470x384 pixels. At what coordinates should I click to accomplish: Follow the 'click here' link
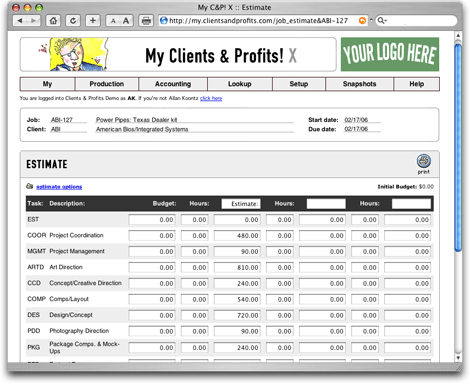(211, 98)
